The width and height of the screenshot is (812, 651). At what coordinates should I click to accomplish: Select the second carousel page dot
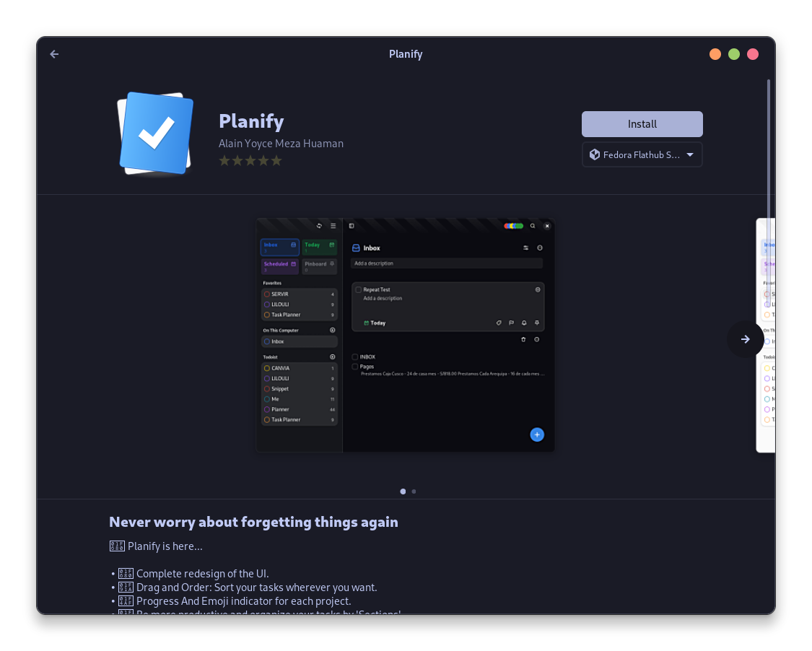point(414,491)
